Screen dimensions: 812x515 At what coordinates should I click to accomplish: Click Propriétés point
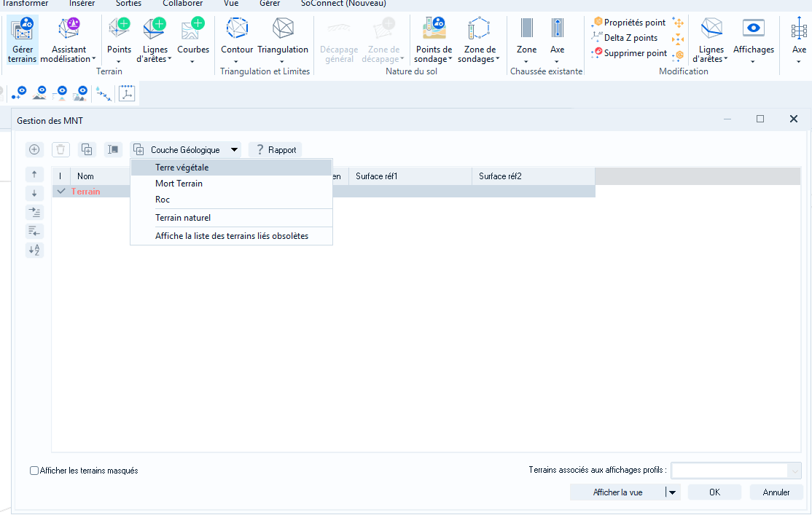pyautogui.click(x=628, y=23)
